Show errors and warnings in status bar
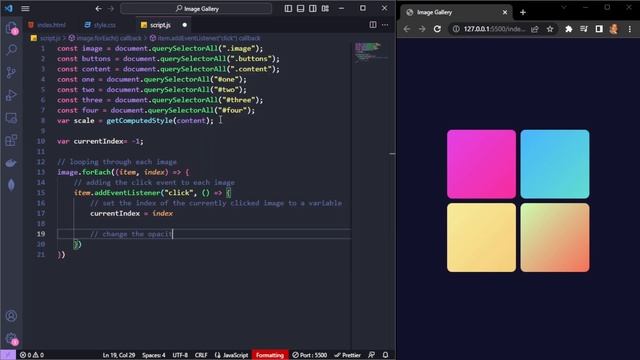Image resolution: width=640 pixels, height=360 pixels. [x=32, y=355]
